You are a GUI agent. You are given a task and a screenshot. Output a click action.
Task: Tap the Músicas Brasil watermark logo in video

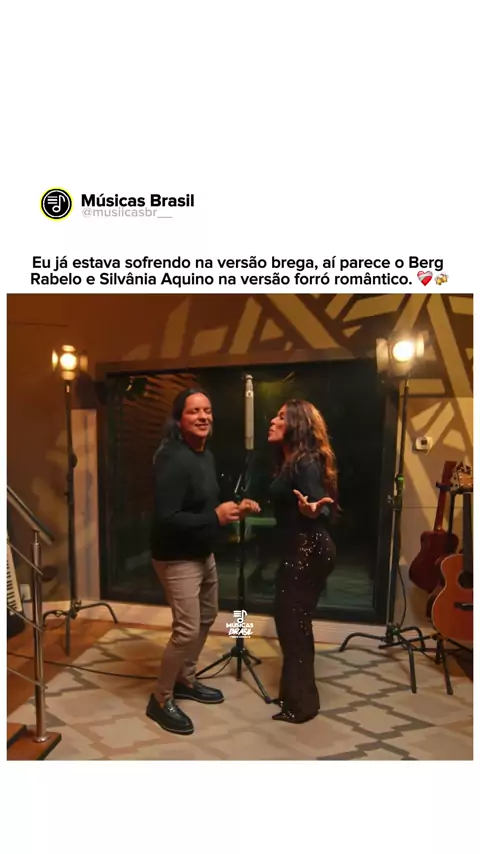[240, 624]
